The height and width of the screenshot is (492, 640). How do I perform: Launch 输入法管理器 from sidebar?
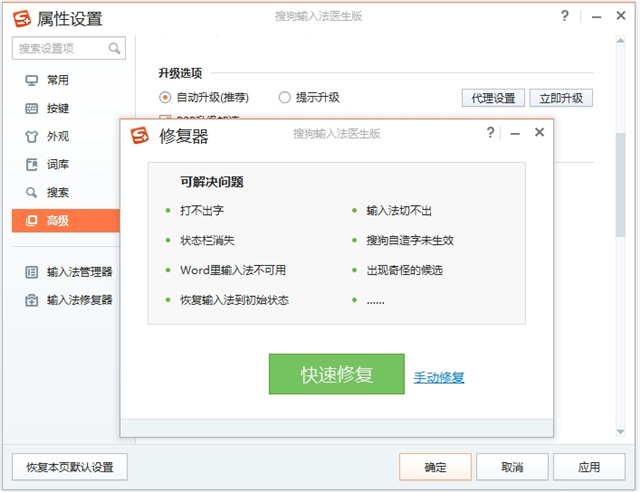pos(69,272)
